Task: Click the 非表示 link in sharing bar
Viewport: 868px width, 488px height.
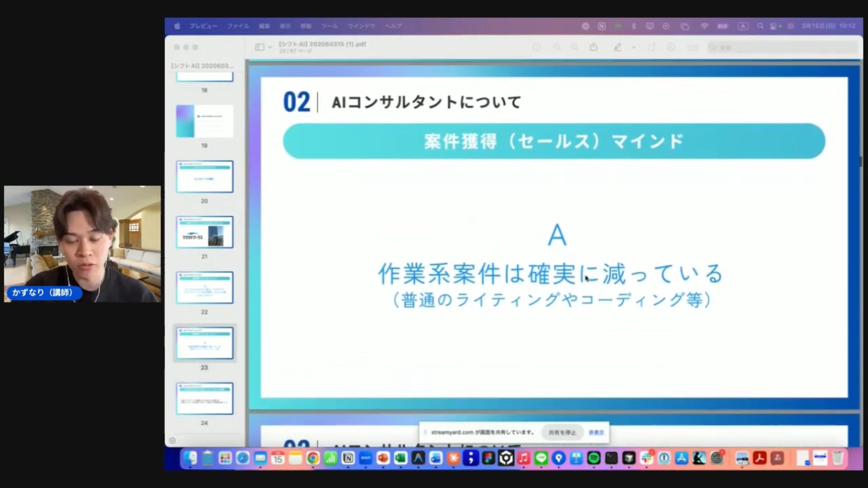Action: point(596,432)
